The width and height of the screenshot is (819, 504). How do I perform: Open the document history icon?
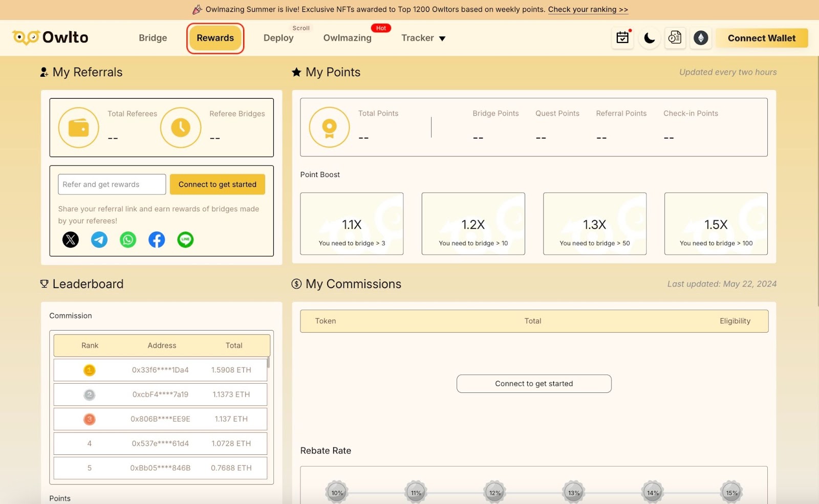pos(675,38)
